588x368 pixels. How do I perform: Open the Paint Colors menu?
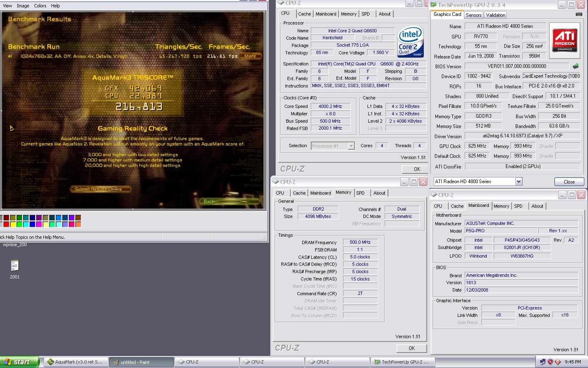click(x=40, y=6)
